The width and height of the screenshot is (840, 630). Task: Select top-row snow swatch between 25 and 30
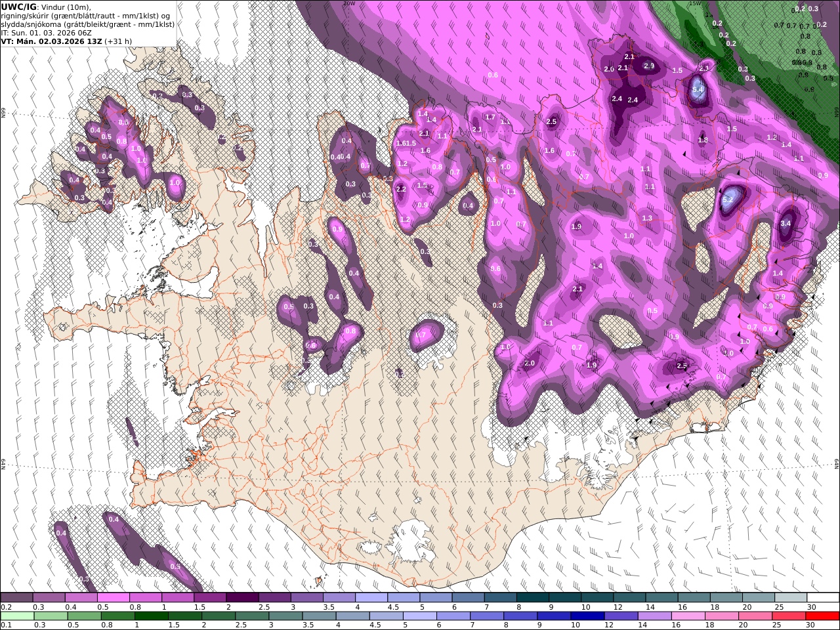790,597
